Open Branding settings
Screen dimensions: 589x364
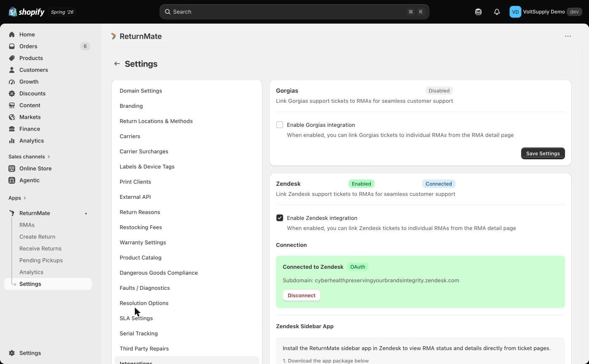point(131,106)
